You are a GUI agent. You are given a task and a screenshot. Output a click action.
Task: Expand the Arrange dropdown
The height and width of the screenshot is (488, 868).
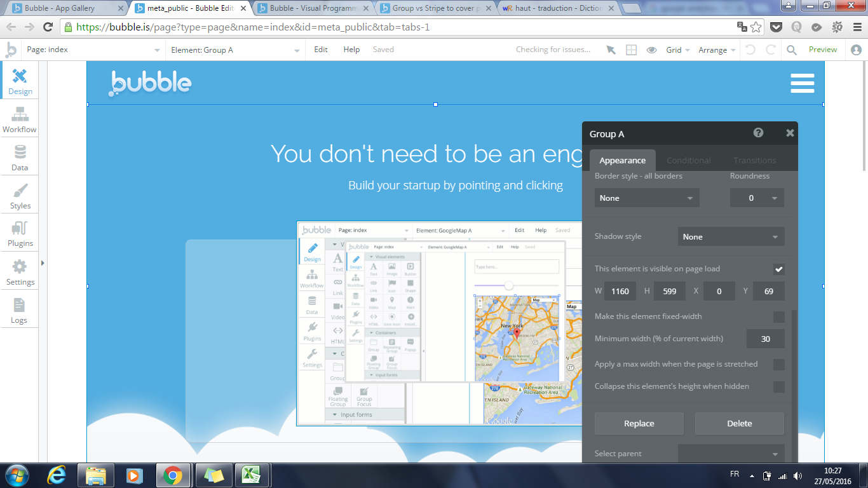pos(717,50)
